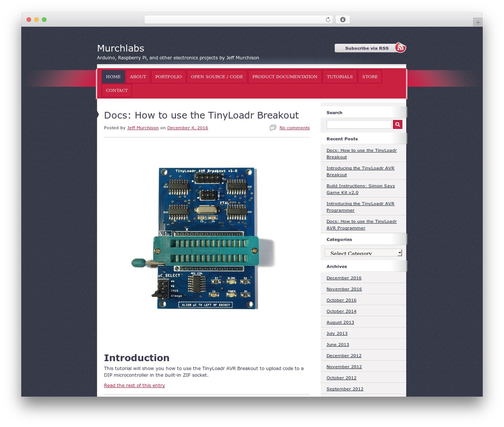Open the September 2012 archive

[345, 388]
